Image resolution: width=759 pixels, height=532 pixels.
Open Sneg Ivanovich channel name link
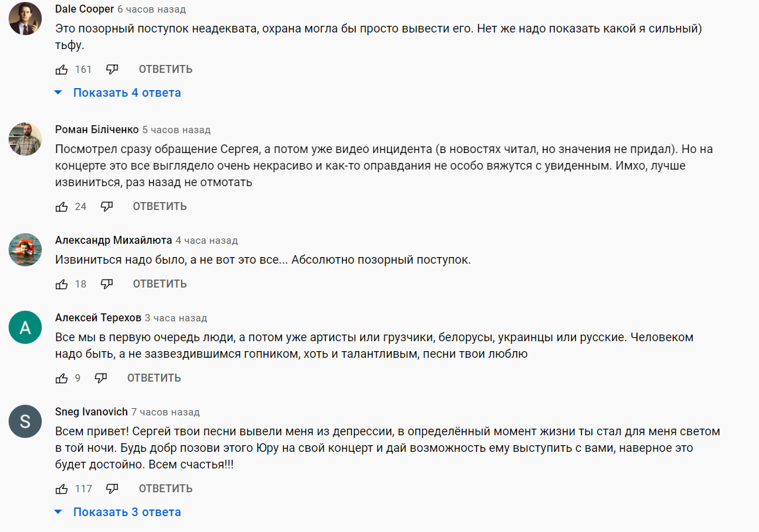tap(91, 412)
